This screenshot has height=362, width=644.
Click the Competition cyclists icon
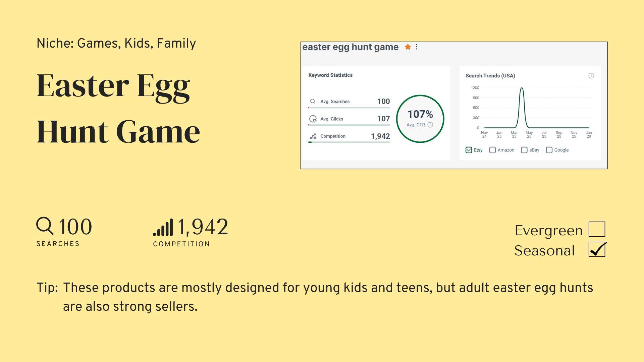(x=313, y=136)
